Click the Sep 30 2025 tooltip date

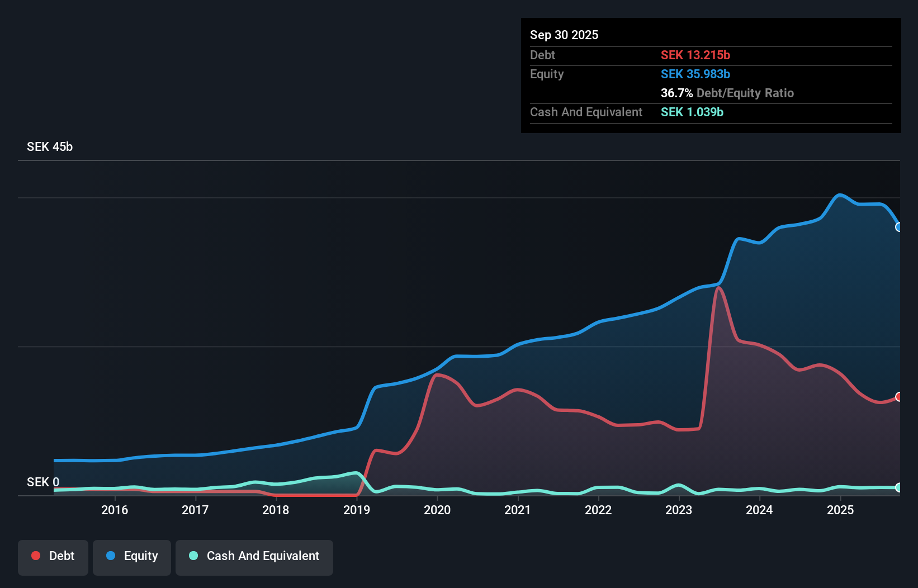(564, 35)
